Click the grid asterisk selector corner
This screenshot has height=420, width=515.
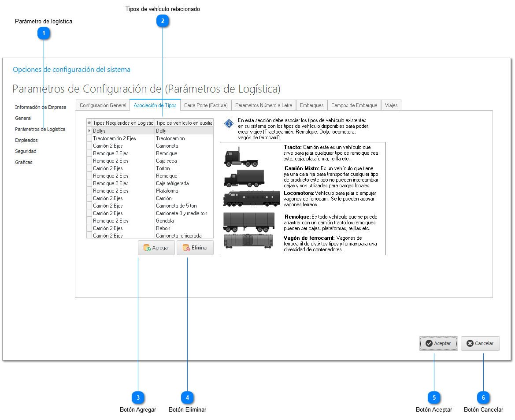coord(89,123)
